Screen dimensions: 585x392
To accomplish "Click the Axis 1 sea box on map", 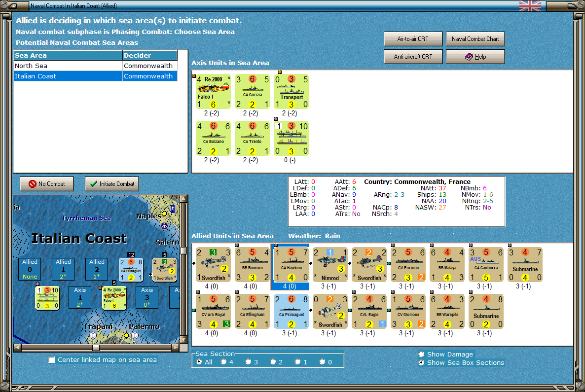I will [80, 298].
